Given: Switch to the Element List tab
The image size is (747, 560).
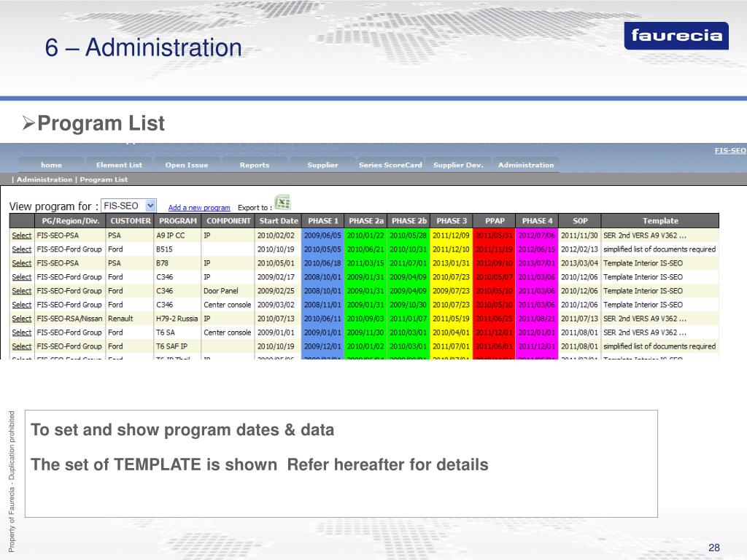Looking at the screenshot, I should (119, 165).
